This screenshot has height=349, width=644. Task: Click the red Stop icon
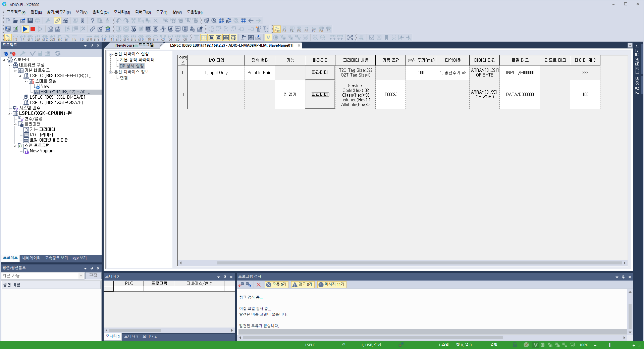(x=33, y=29)
